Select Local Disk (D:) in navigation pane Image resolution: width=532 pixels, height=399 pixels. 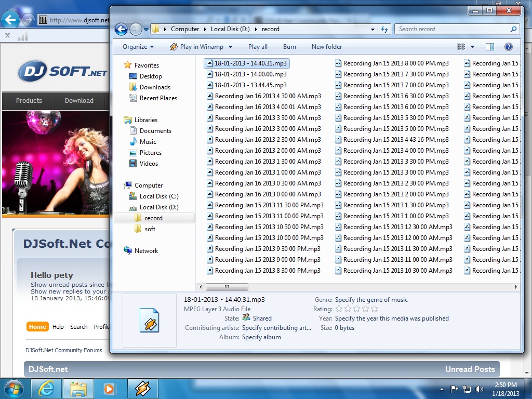159,207
